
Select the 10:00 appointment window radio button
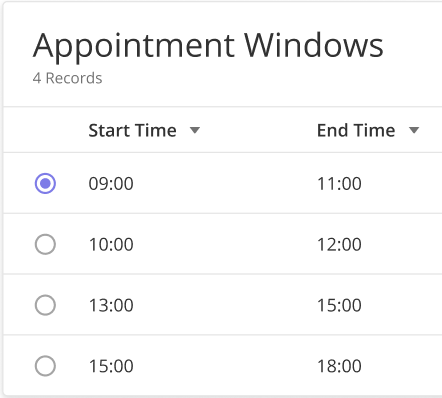click(45, 244)
